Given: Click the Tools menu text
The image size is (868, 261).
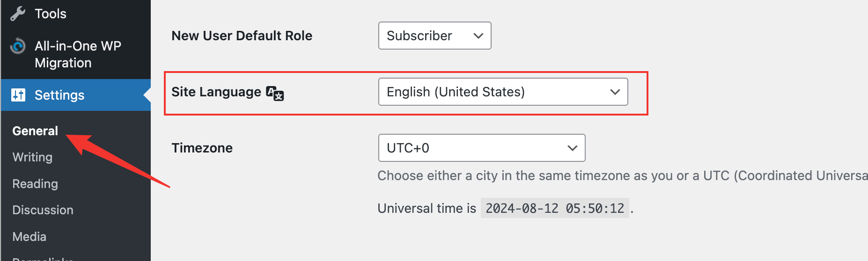Looking at the screenshot, I should [x=51, y=14].
